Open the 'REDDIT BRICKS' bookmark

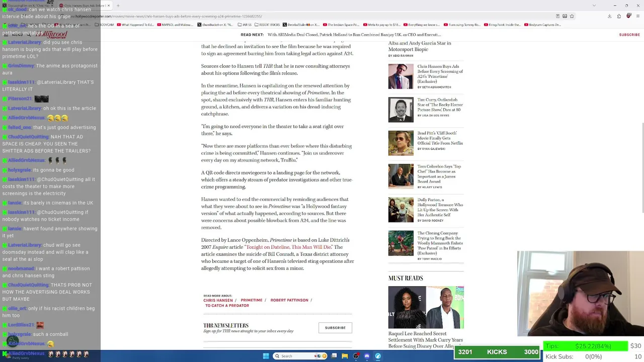(267, 25)
